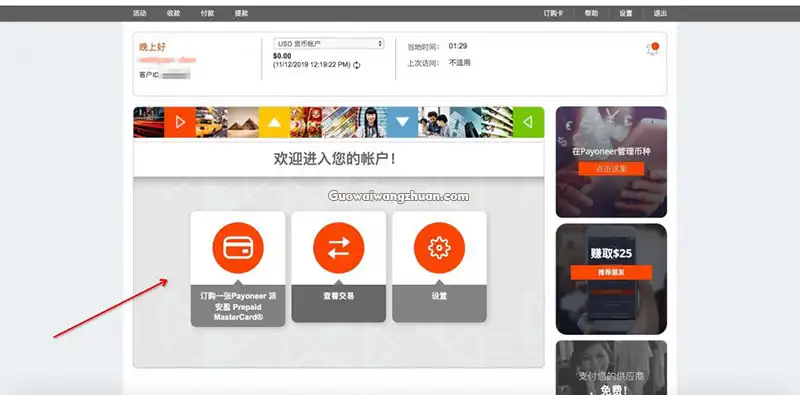Image resolution: width=800 pixels, height=395 pixels.
Task: Click the balance refresh icon
Action: pos(357,65)
